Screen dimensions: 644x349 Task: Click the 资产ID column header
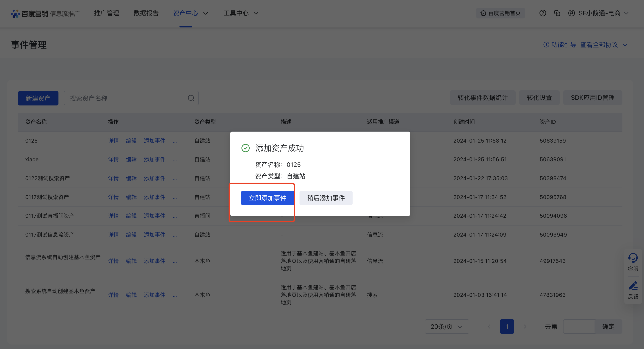(x=548, y=122)
